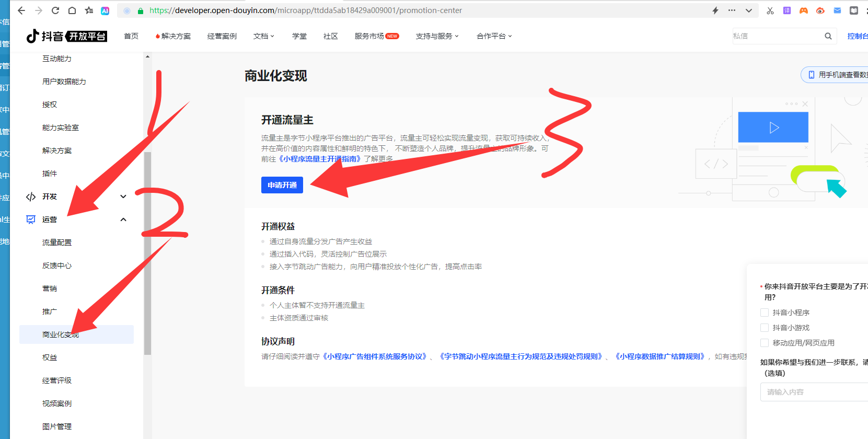868x439 pixels.
Task: Open 图片管理 in the sidebar
Action: pos(57,426)
